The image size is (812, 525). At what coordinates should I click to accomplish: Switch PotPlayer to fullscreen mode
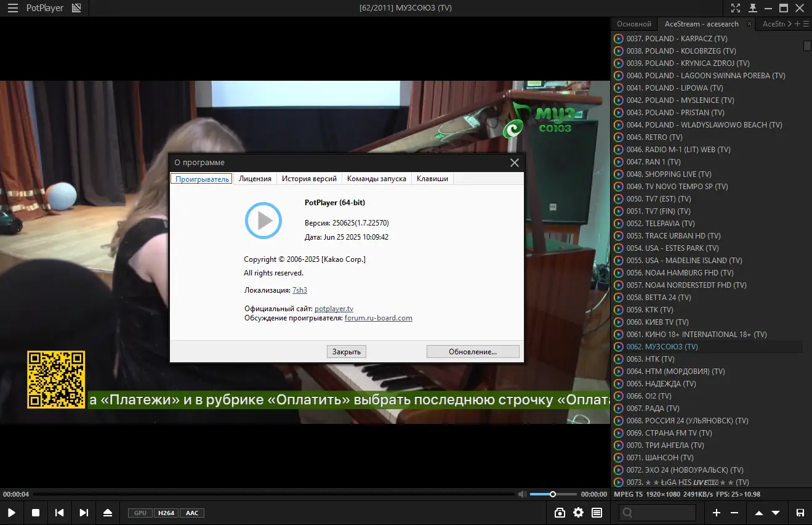(736, 8)
